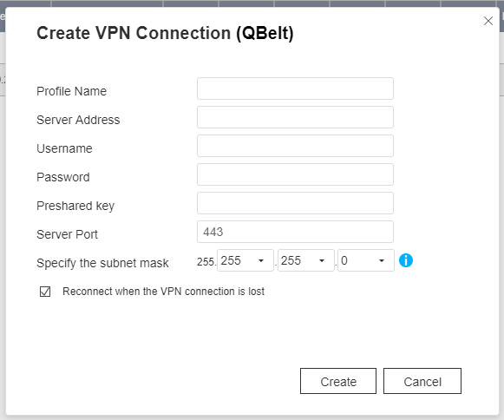Close the Create VPN Connection dialog
The width and height of the screenshot is (504, 420).
coord(488,21)
